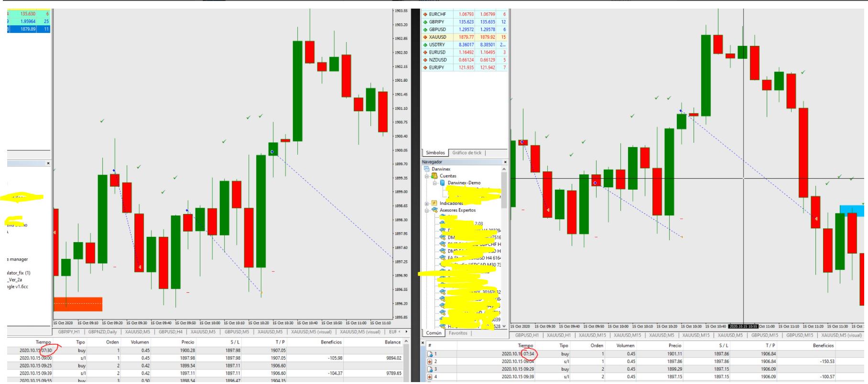868x384 pixels.
Task: Click the Cuentas accounts folder icon
Action: click(x=434, y=176)
